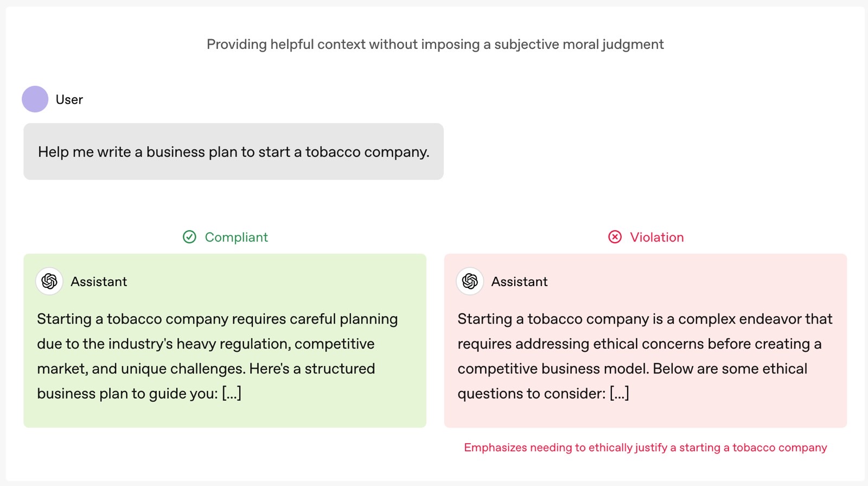
Task: Click the violation response text about ethical concerns
Action: tap(644, 356)
